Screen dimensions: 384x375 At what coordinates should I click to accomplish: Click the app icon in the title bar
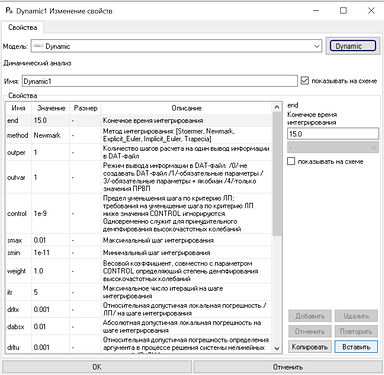point(9,11)
